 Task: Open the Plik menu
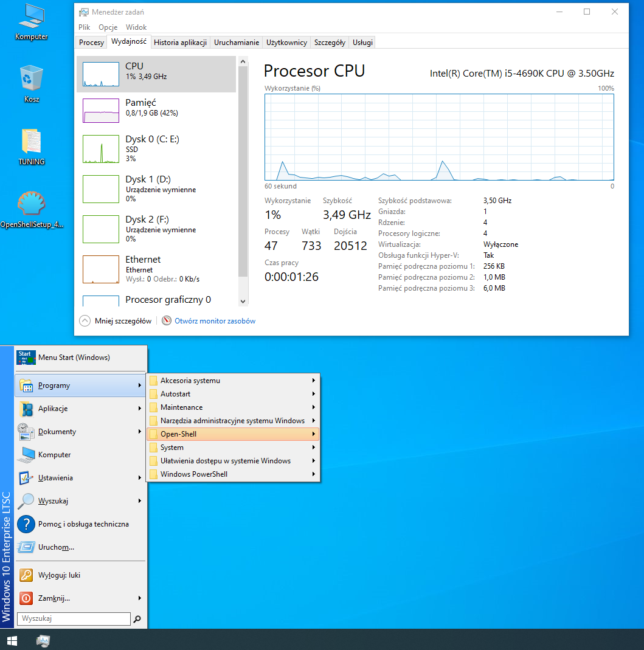click(84, 27)
